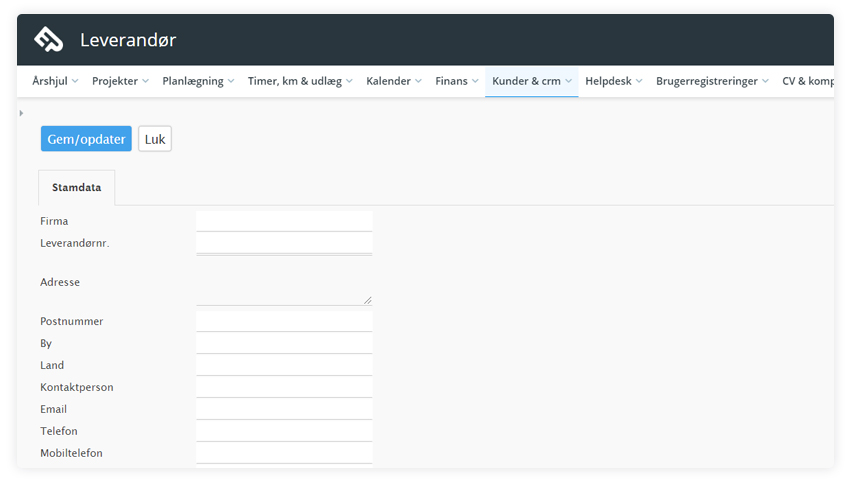Open the Projekter menu
Image resolution: width=850 pixels, height=482 pixels.
pyautogui.click(x=120, y=81)
